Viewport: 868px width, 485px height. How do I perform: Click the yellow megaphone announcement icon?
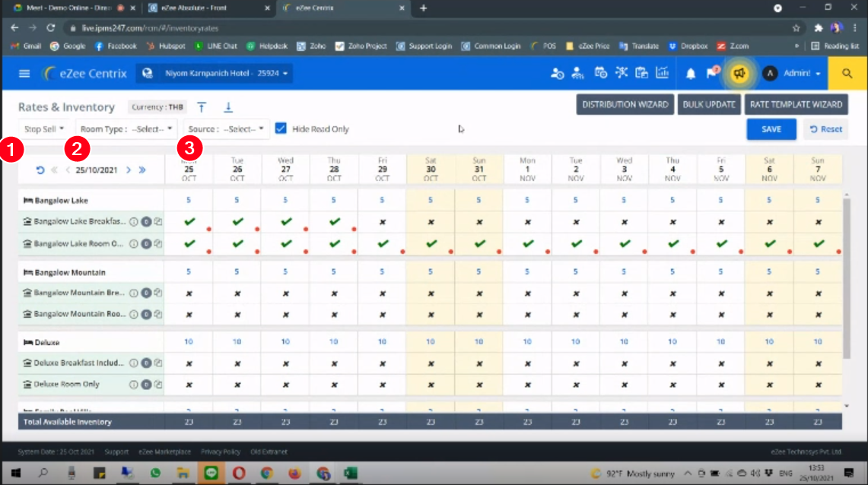coord(738,74)
